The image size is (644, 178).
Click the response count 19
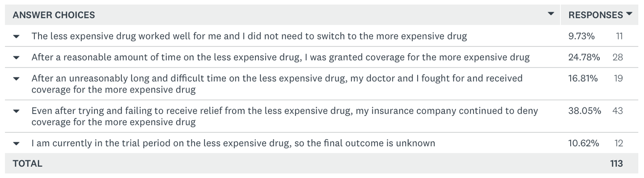tap(618, 78)
